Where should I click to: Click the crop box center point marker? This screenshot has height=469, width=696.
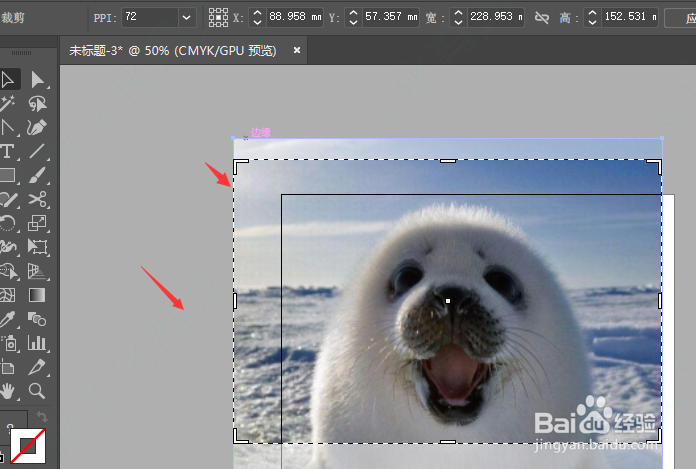(x=448, y=301)
